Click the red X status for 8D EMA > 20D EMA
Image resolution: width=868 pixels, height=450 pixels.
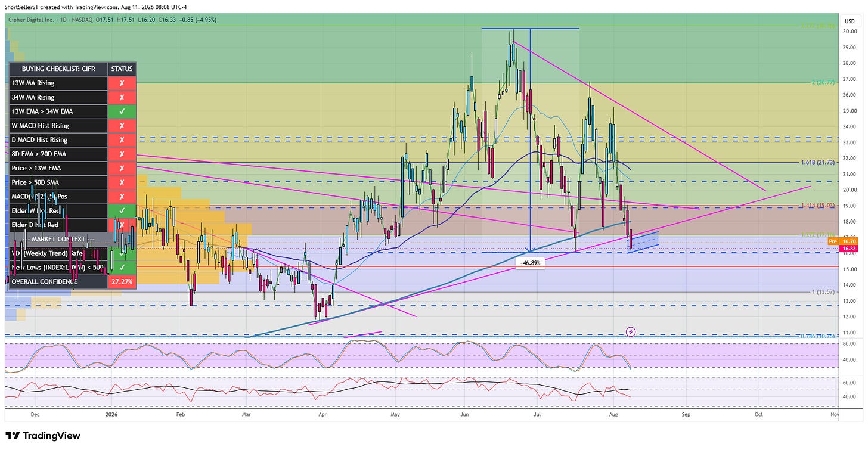click(x=122, y=154)
